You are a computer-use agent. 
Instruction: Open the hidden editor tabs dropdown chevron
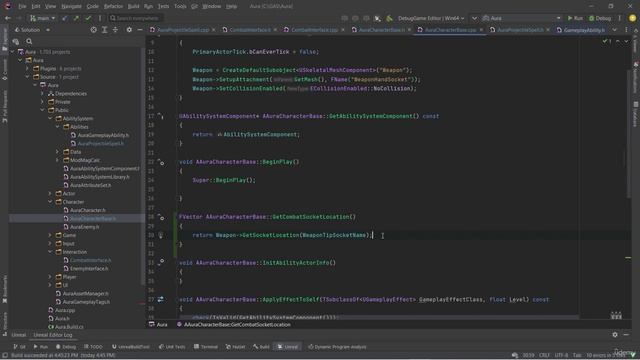point(615,30)
